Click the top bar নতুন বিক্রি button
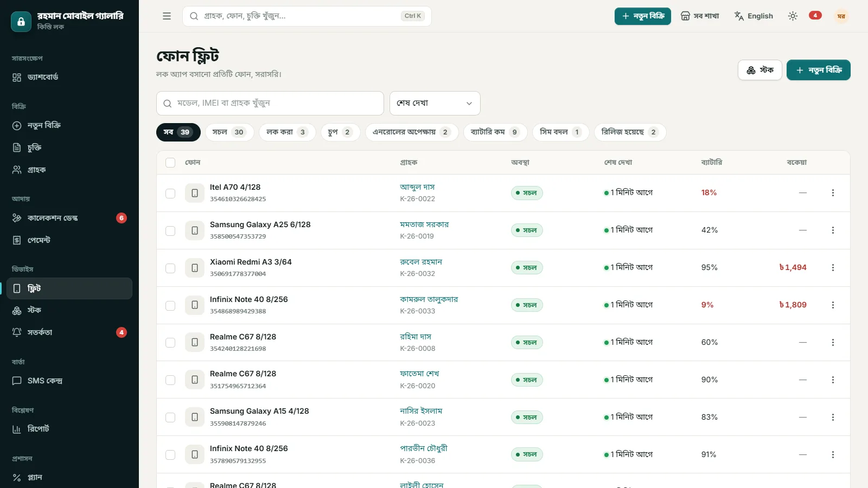Image resolution: width=868 pixels, height=488 pixels. tap(643, 16)
